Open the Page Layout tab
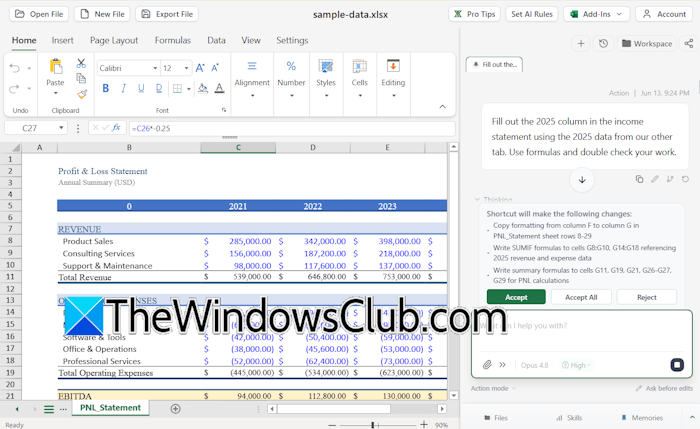 [x=114, y=40]
